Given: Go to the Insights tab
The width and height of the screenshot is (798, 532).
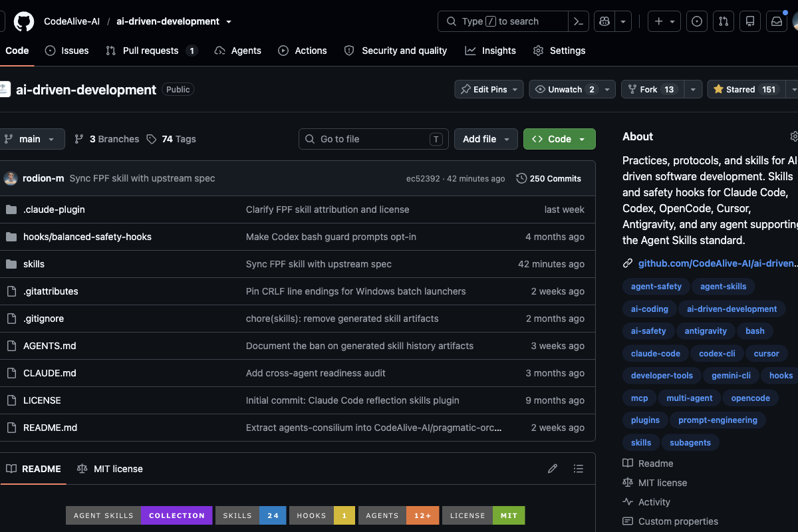Looking at the screenshot, I should pyautogui.click(x=491, y=51).
